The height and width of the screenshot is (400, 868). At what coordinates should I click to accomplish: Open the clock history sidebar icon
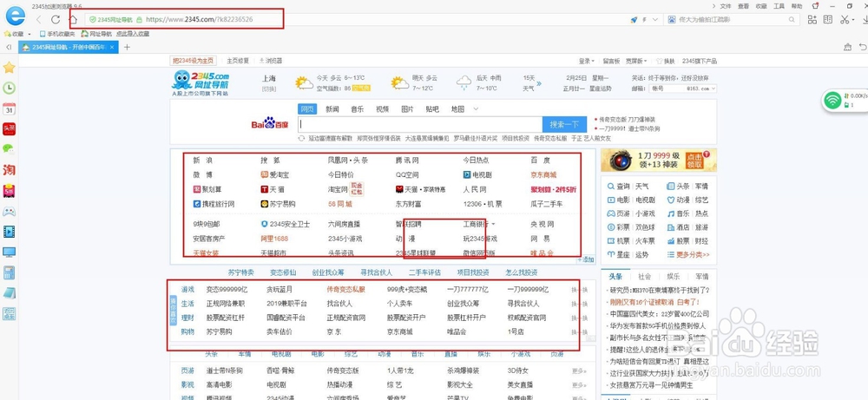click(9, 88)
